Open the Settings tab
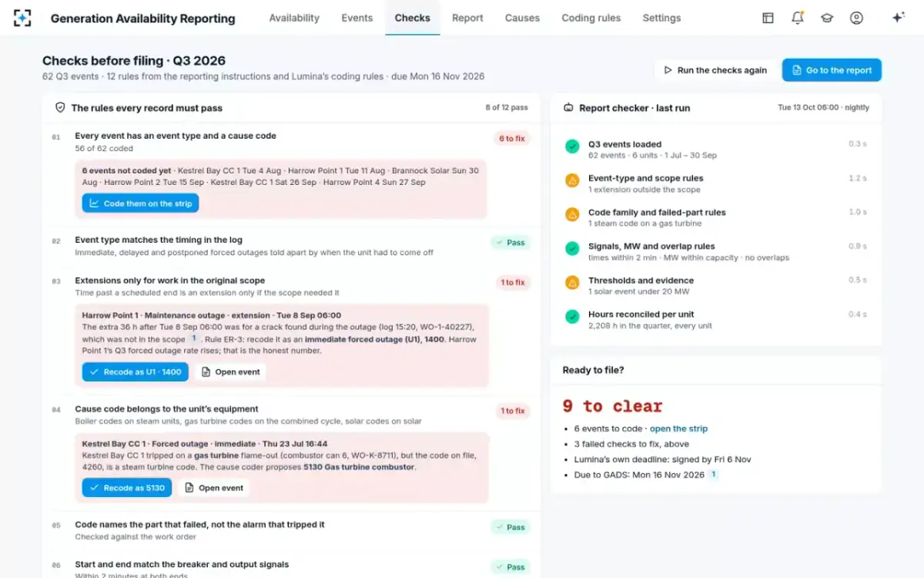The width and height of the screenshot is (924, 578). pyautogui.click(x=661, y=18)
